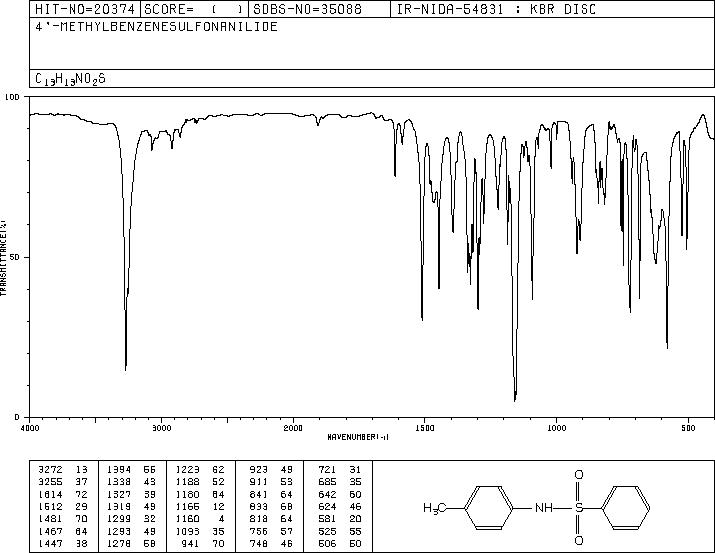This screenshot has height=553, width=715.
Task: Click the sharp N-H peak near 3255
Action: coord(125,368)
